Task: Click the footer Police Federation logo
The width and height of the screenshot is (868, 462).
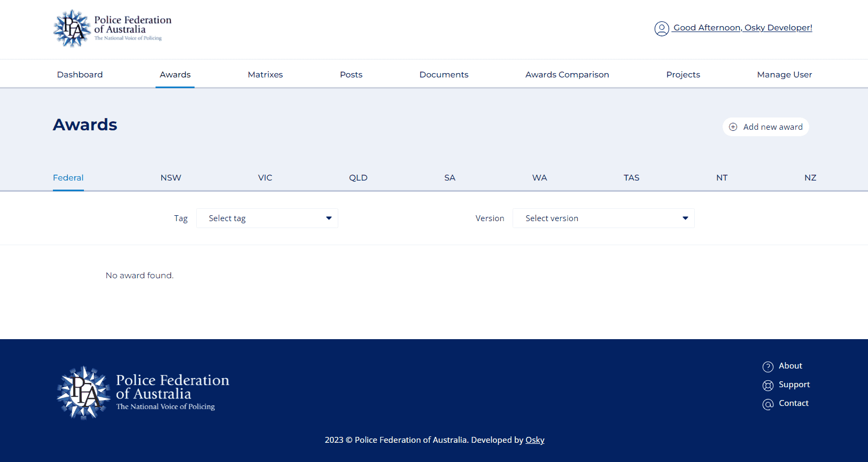Action: (143, 393)
